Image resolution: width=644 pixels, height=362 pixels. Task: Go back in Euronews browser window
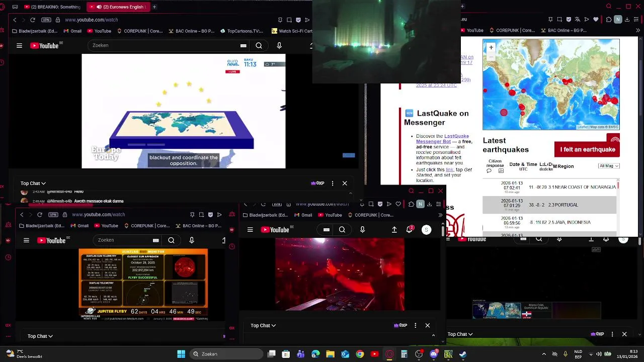[15, 20]
